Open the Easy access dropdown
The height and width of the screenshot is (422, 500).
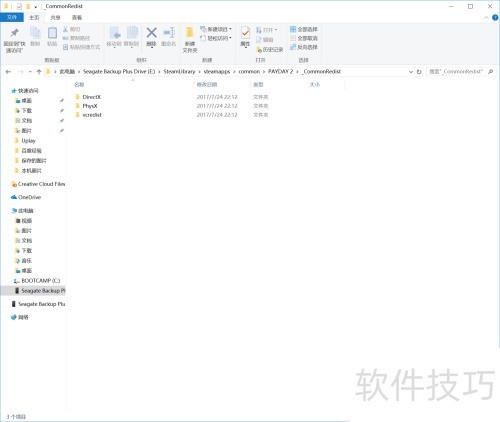pyautogui.click(x=215, y=38)
